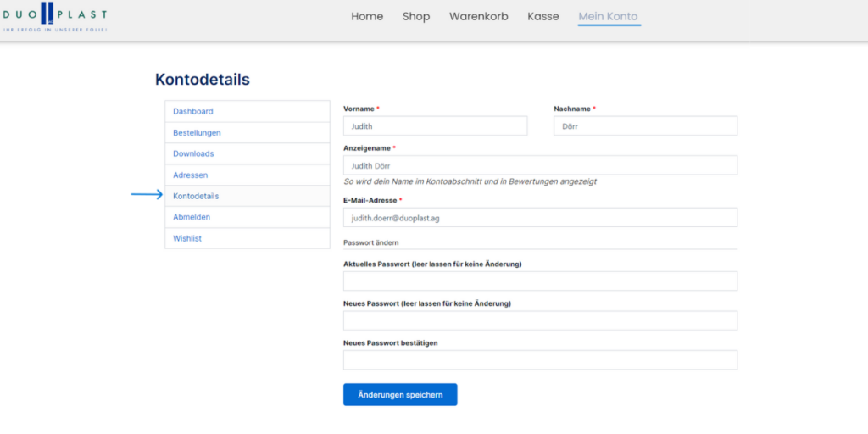Click the Nachname field containing Dörr
Viewport: 868px width, 434px height.
[x=645, y=126]
